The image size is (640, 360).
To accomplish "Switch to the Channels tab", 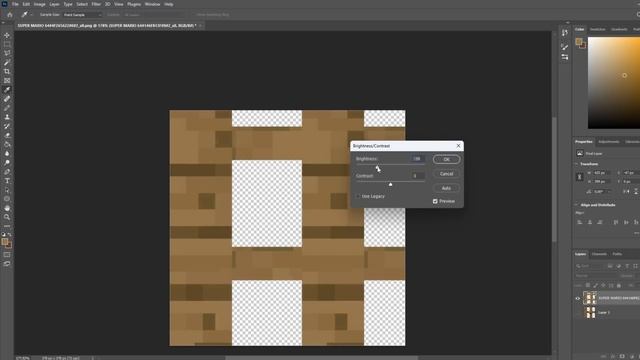I will coord(599,254).
